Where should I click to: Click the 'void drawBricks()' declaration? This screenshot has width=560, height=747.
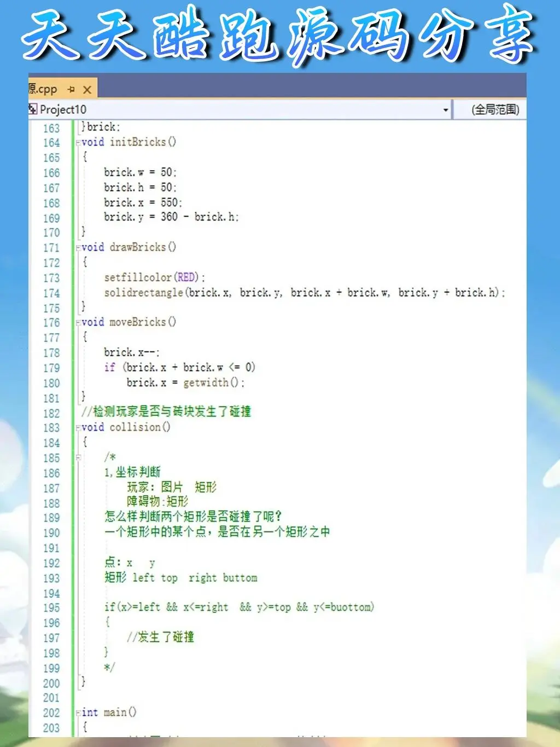(x=129, y=247)
